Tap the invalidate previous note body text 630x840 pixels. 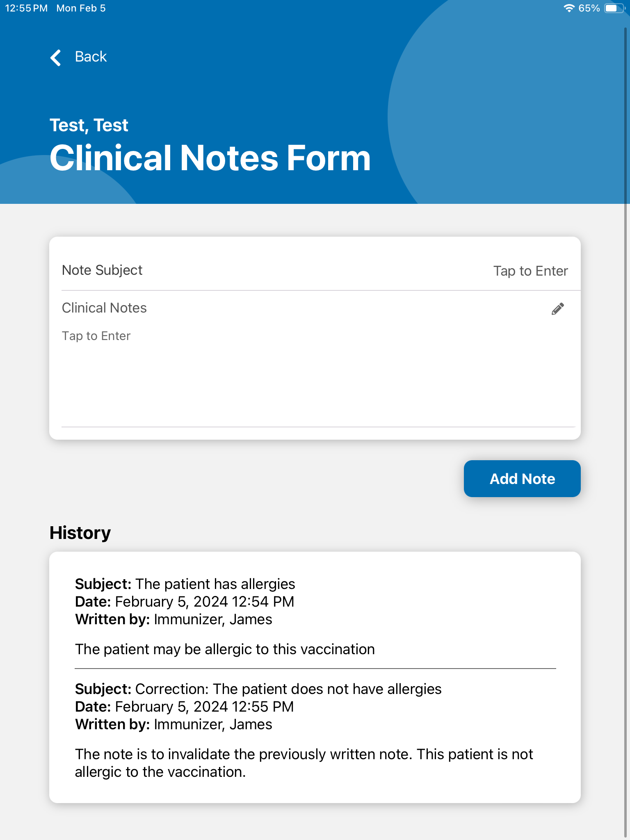304,763
